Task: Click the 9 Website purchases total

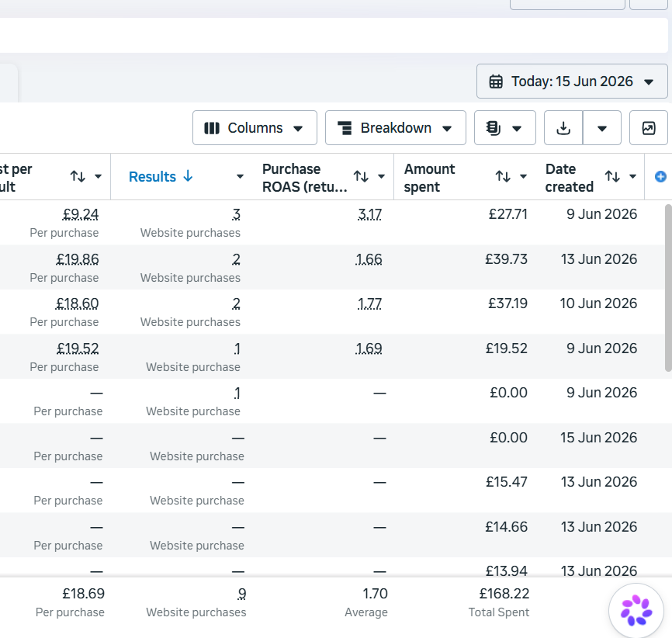Action: click(x=241, y=594)
